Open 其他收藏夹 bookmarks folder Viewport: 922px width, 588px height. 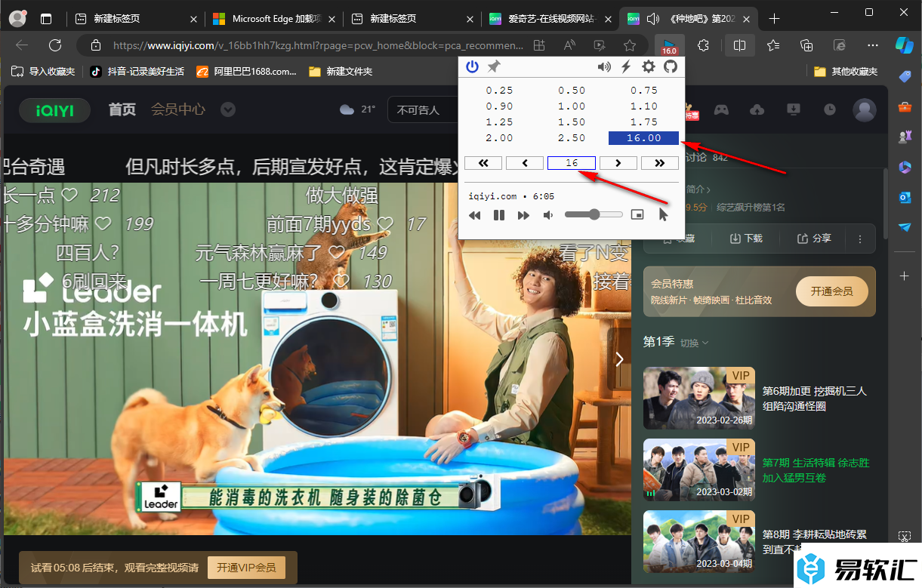(846, 72)
